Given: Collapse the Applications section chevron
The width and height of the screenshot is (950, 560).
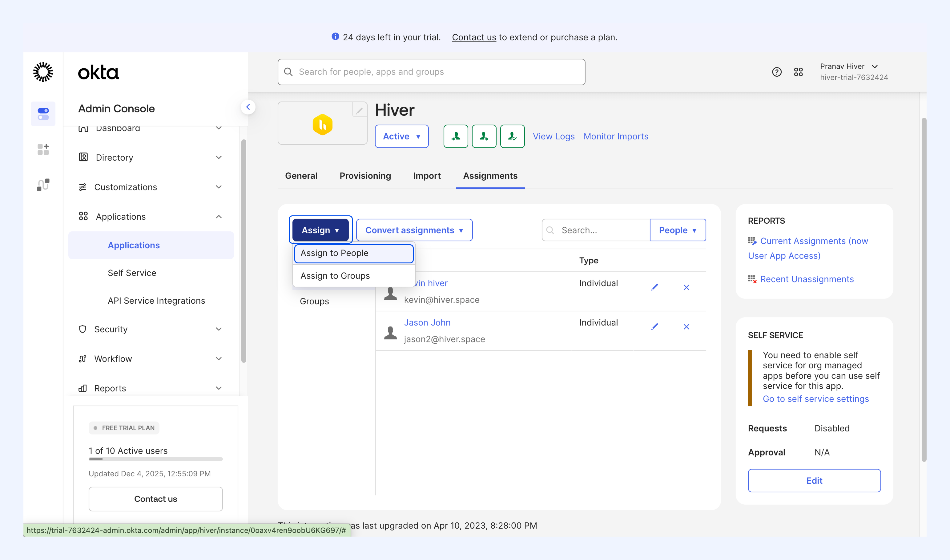Looking at the screenshot, I should click(x=219, y=216).
